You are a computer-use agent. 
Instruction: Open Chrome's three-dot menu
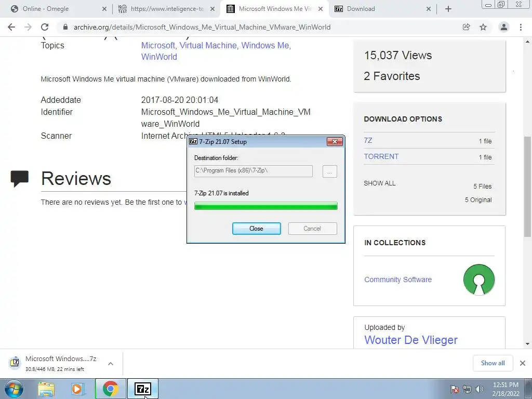521,27
